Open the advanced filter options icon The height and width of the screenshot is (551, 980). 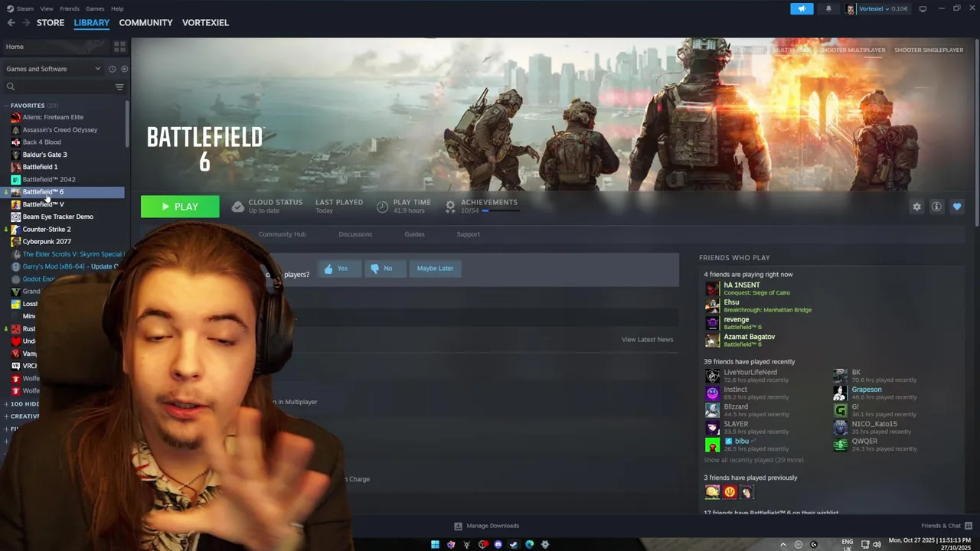coord(119,86)
